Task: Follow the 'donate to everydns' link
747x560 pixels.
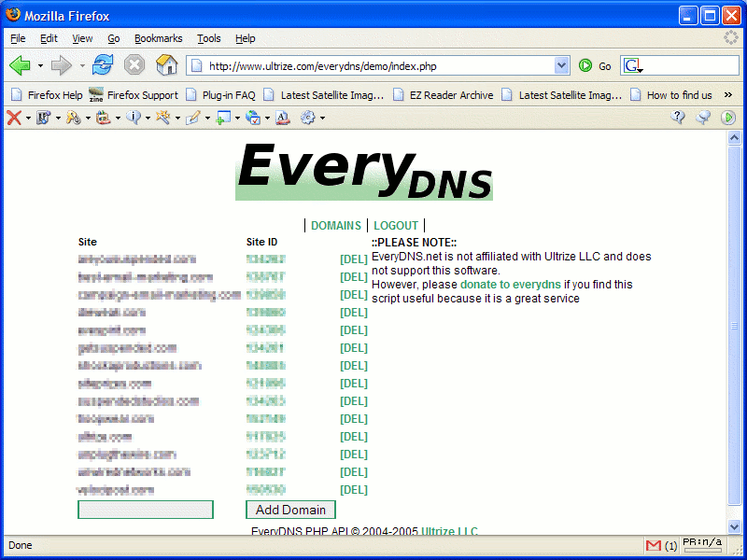Action: point(511,285)
